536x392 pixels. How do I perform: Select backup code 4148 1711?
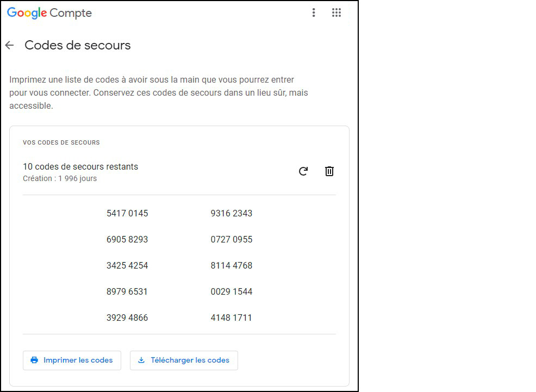[x=232, y=318]
